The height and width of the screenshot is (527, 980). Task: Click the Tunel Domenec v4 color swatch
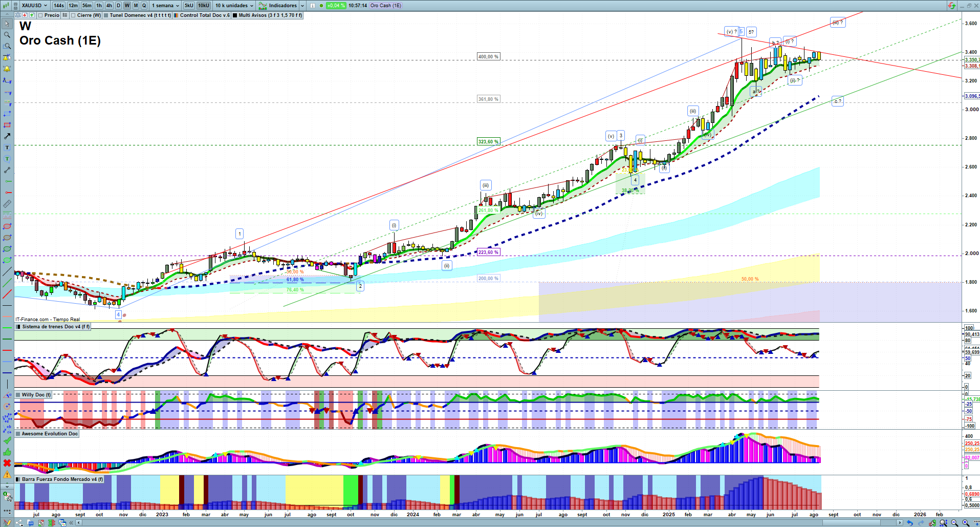[106, 15]
